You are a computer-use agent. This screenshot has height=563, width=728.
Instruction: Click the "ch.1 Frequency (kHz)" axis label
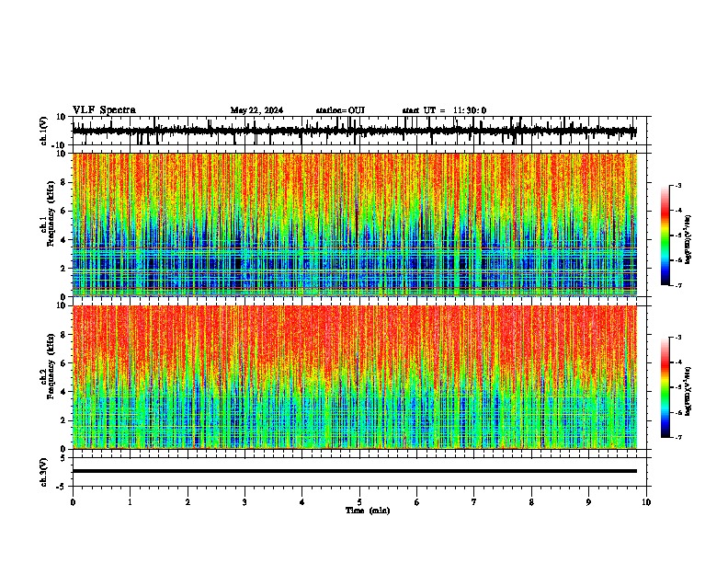tap(47, 213)
